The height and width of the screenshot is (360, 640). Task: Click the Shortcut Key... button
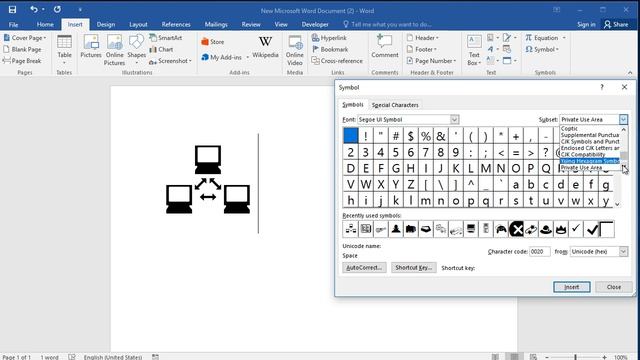pyautogui.click(x=413, y=268)
